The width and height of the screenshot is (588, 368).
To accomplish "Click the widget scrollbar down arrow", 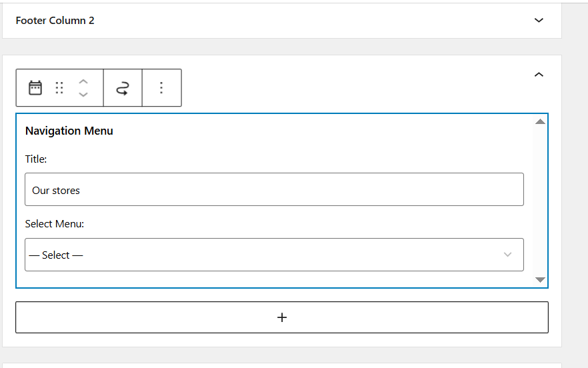I will tap(540, 280).
